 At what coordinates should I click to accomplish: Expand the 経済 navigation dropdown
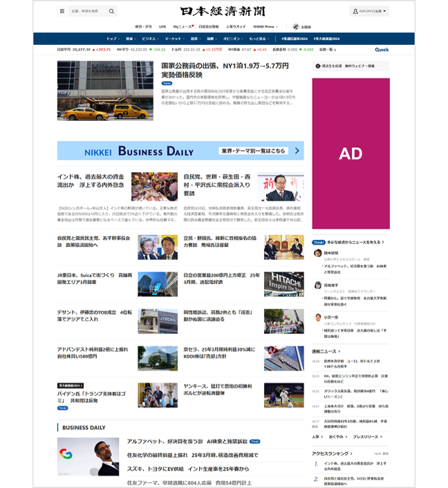pos(196,39)
